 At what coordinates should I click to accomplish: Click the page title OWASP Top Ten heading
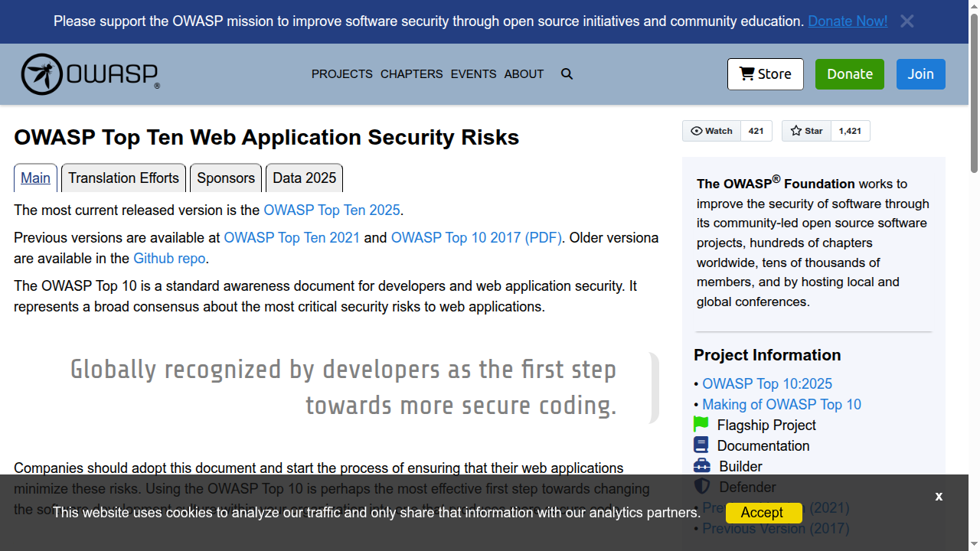coord(266,137)
